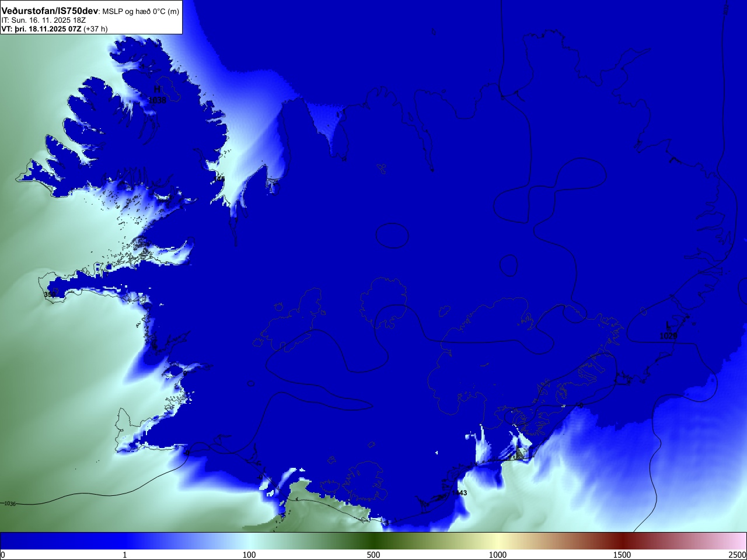Click the '100' tick on the color scale

click(249, 555)
